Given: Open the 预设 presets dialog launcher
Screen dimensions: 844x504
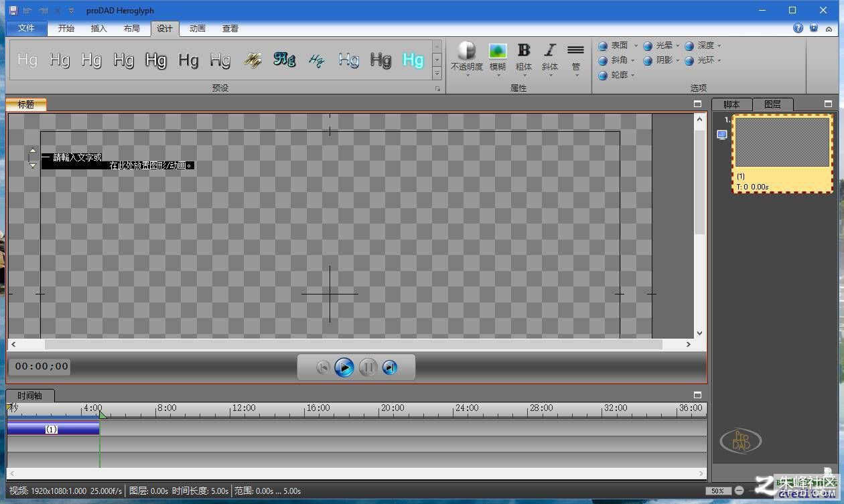Looking at the screenshot, I should [x=437, y=88].
